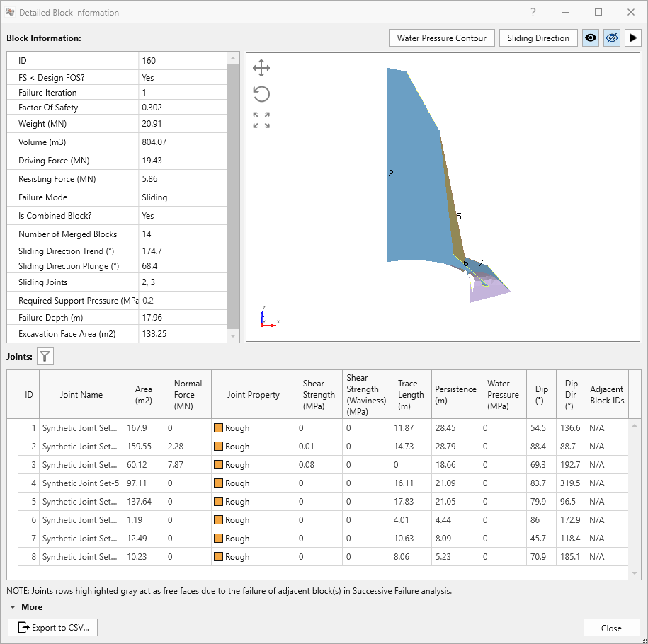This screenshot has width=648, height=644.
Task: Toggle the show-all eye visibility button
Action: tap(591, 38)
